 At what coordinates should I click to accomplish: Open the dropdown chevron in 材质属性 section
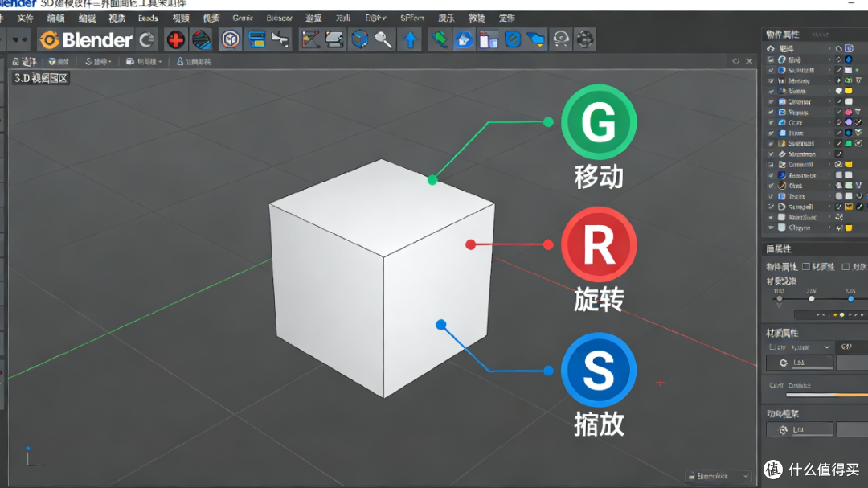pos(827,347)
